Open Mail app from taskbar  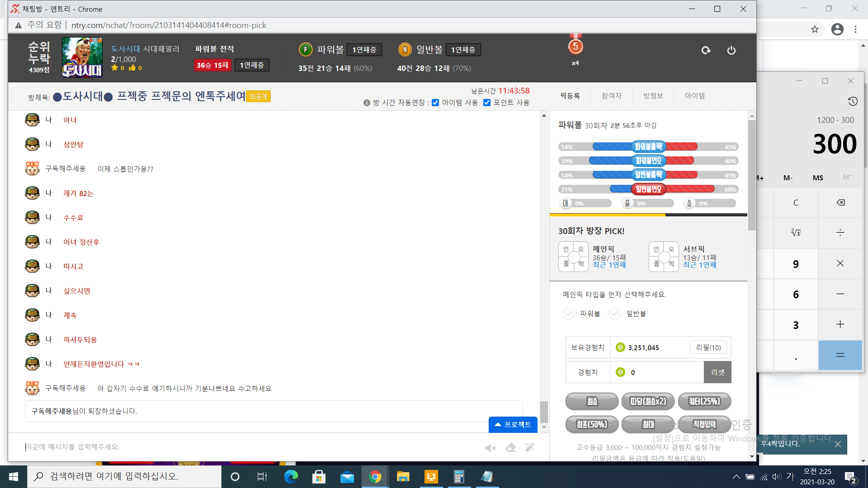click(347, 477)
